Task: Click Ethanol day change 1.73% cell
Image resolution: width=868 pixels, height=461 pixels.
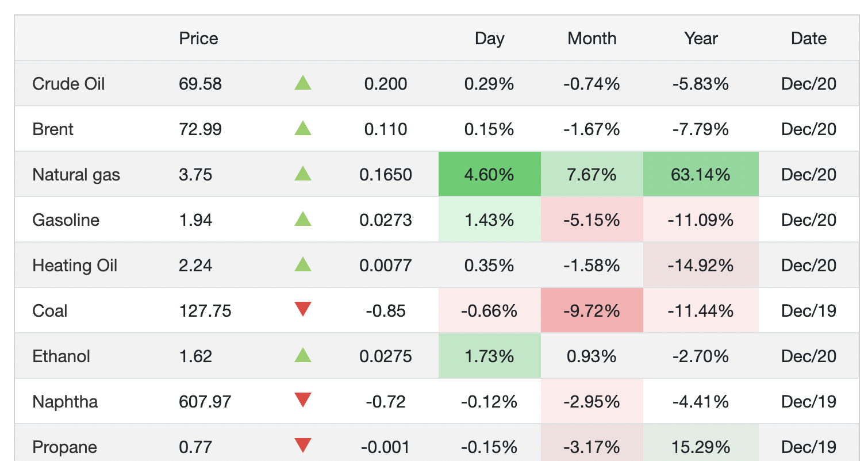Action: coord(490,356)
